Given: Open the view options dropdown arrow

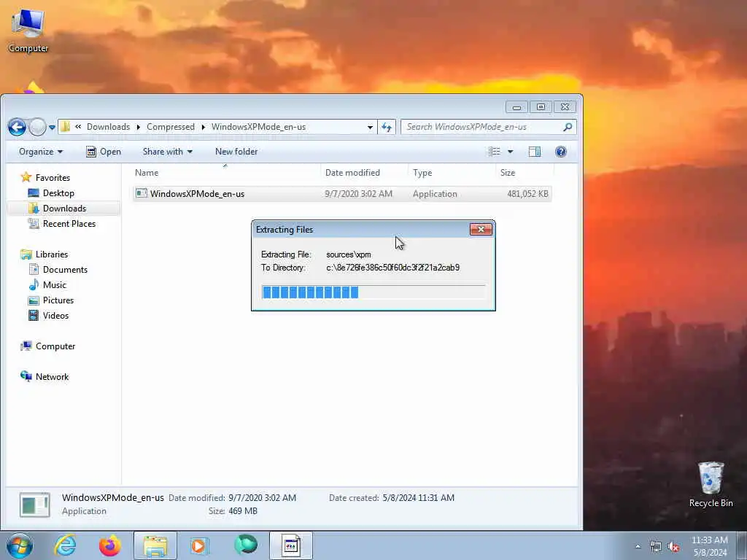Looking at the screenshot, I should [510, 152].
